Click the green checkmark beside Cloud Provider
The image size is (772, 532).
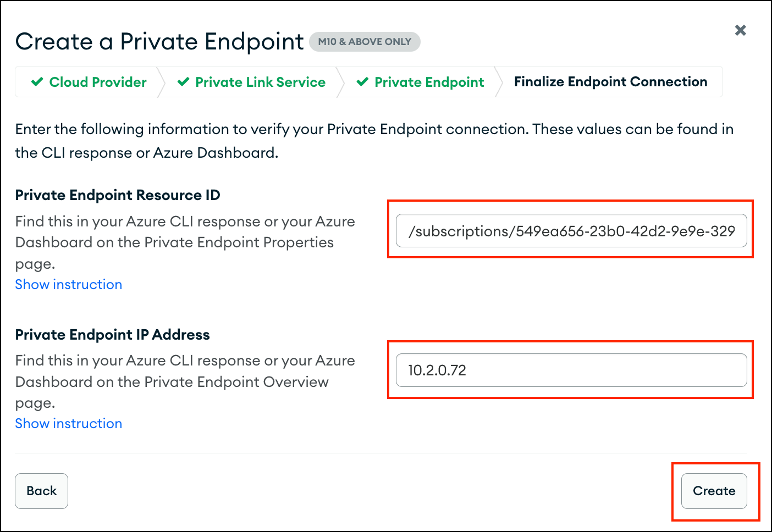click(37, 82)
